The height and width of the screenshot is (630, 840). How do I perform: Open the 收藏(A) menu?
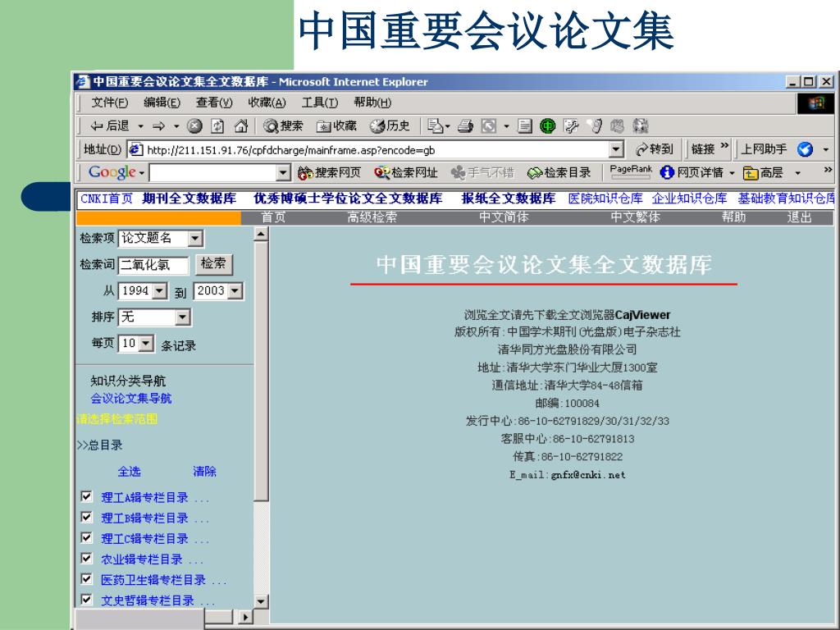(x=267, y=103)
